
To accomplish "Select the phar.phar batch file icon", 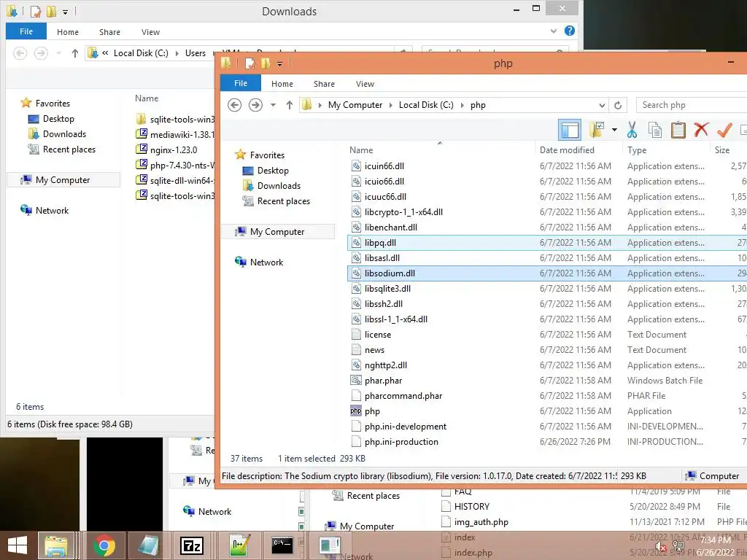I will point(356,381).
